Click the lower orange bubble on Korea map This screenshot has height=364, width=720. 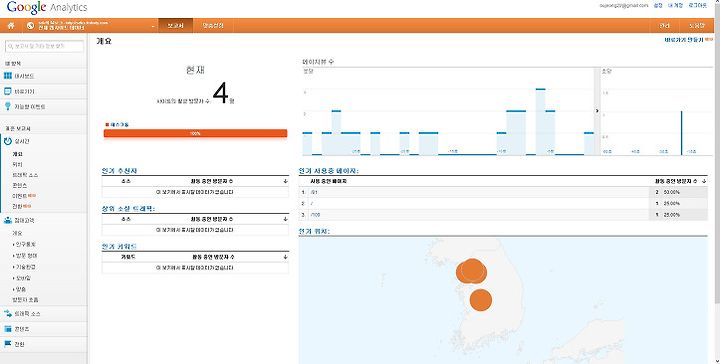click(x=481, y=300)
